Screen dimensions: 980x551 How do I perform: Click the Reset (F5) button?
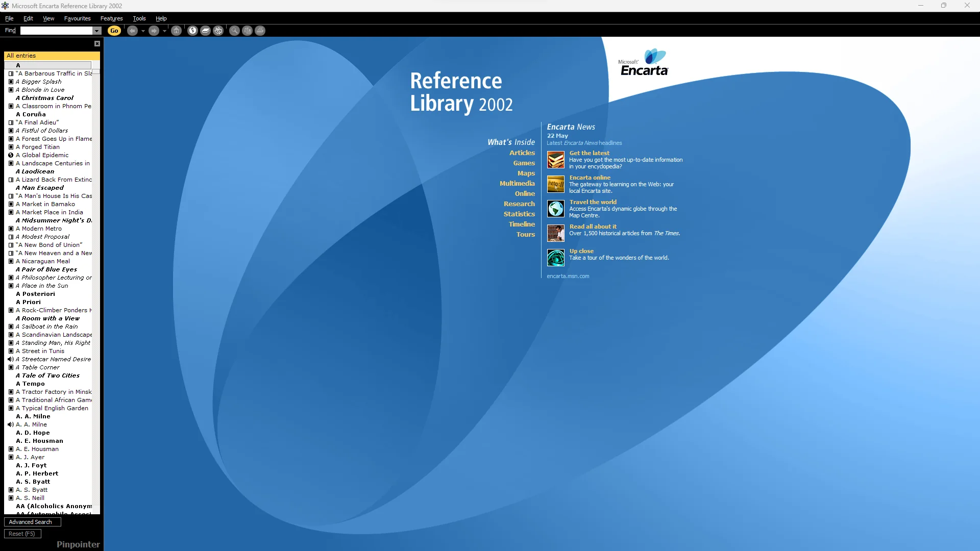[22, 534]
